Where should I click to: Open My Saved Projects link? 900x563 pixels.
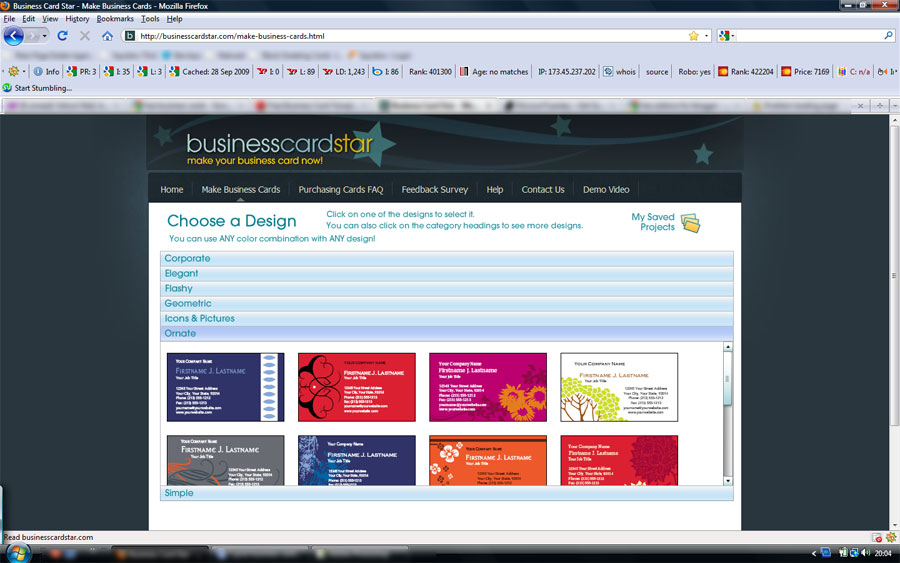(653, 222)
